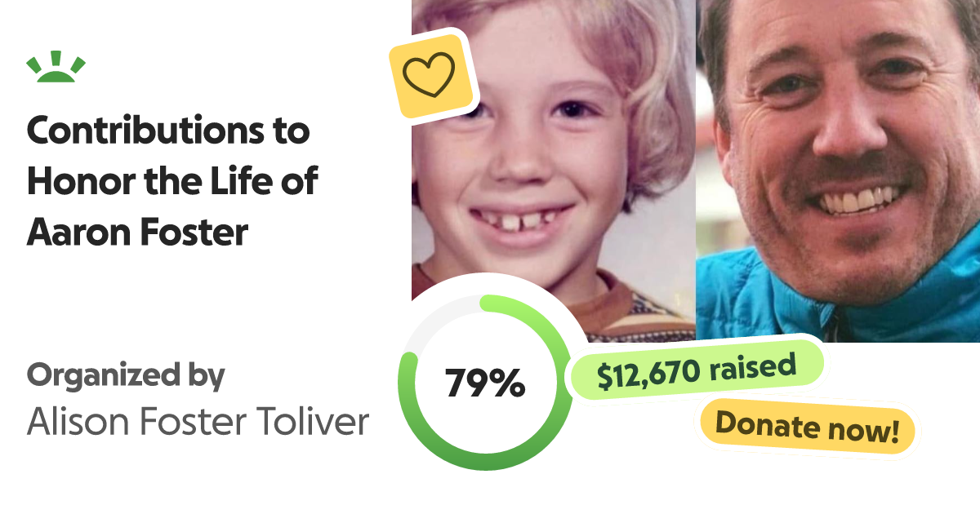
Task: Click the 79% figure inside progress ring
Action: [x=485, y=383]
